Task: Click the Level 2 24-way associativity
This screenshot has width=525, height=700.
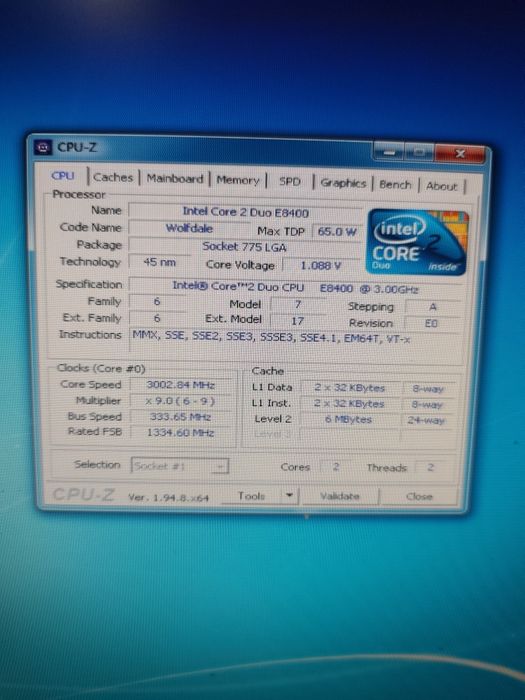Action: [426, 421]
